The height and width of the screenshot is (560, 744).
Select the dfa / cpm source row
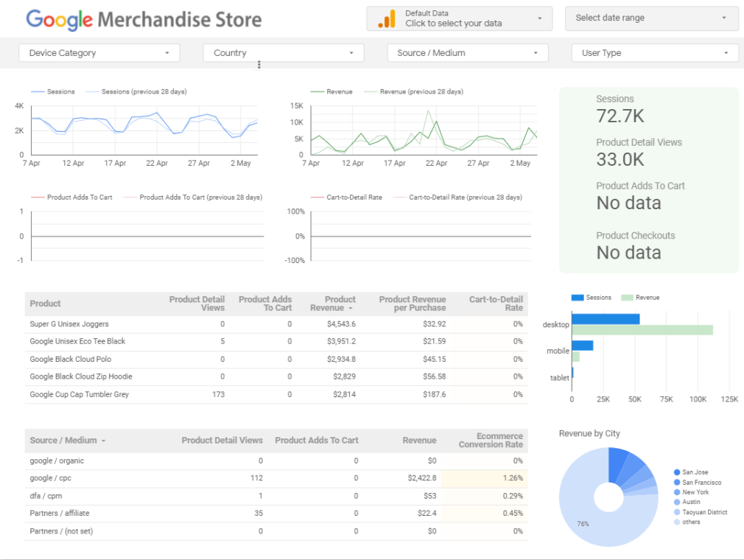pyautogui.click(x=276, y=496)
